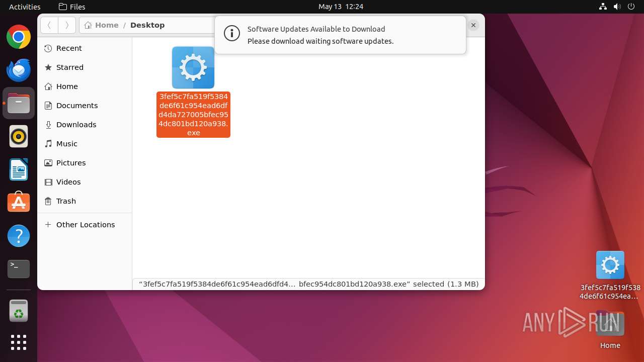Open the Trash icon in dock

pyautogui.click(x=19, y=311)
